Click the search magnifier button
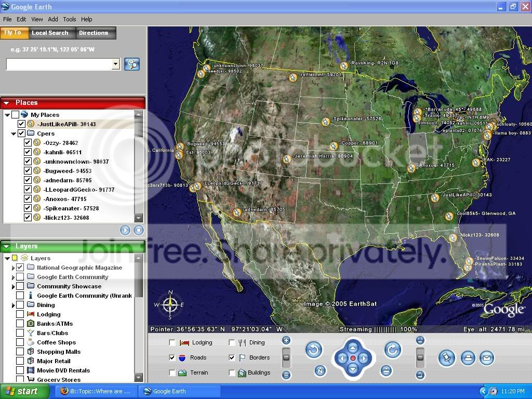The image size is (532, 399). click(x=132, y=64)
